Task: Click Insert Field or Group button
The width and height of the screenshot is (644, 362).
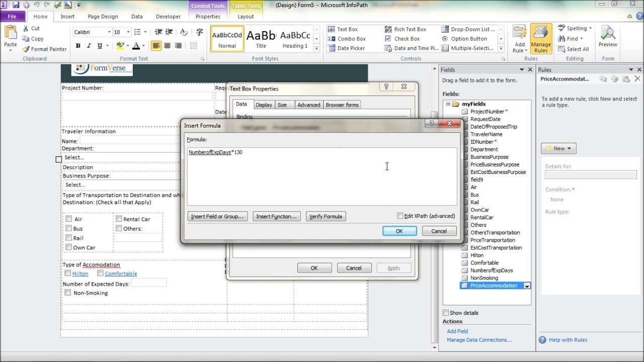Action: tap(217, 216)
